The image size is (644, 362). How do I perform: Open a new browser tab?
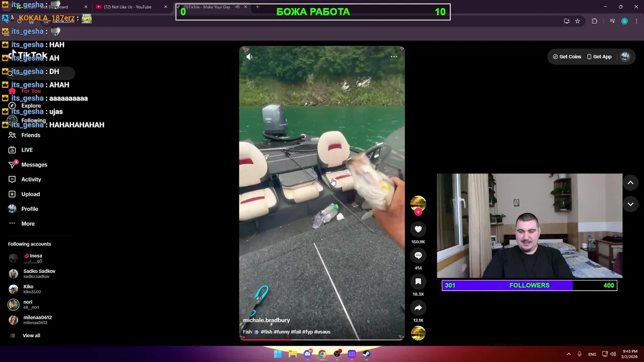[257, 7]
